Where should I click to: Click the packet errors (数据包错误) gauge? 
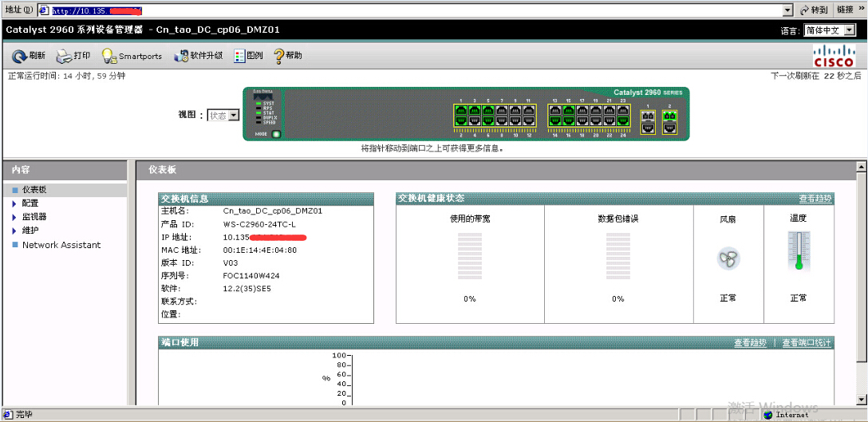[x=617, y=256]
